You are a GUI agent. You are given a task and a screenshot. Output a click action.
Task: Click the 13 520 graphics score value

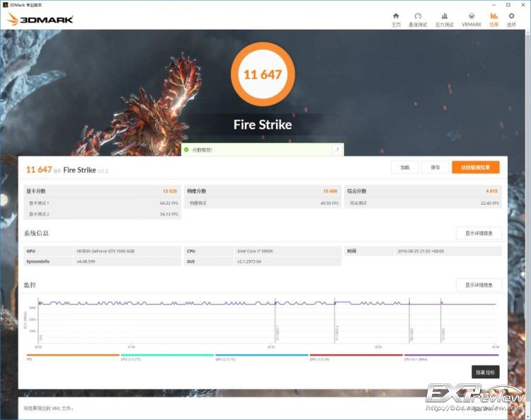click(170, 191)
